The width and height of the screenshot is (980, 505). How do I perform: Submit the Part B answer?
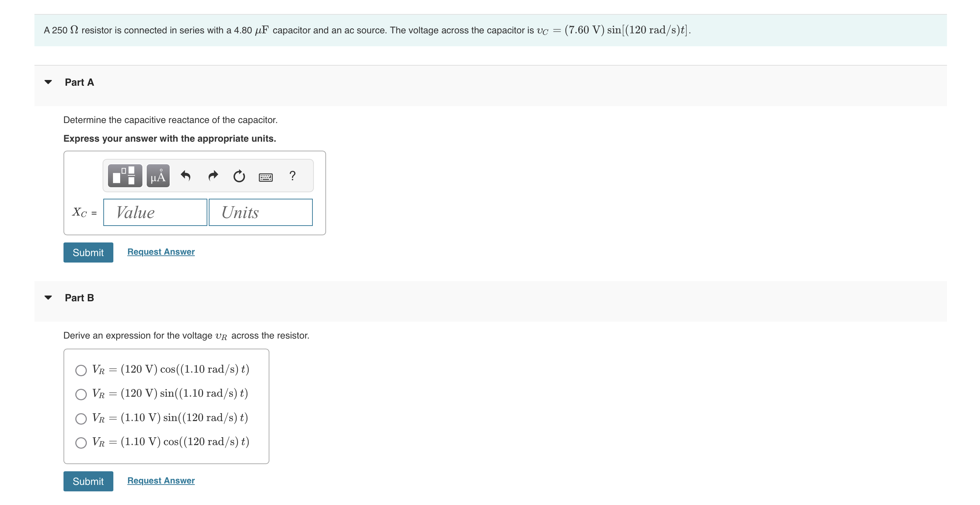(88, 481)
